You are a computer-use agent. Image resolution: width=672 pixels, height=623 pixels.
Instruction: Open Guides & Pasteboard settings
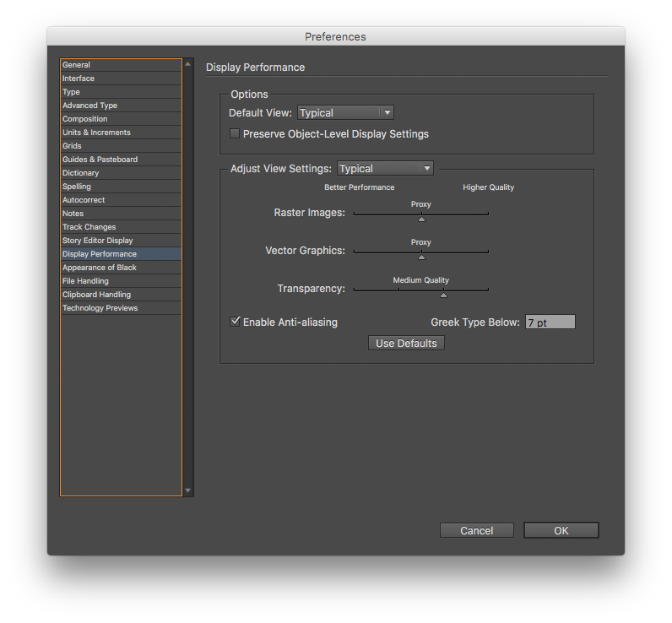[x=121, y=160]
